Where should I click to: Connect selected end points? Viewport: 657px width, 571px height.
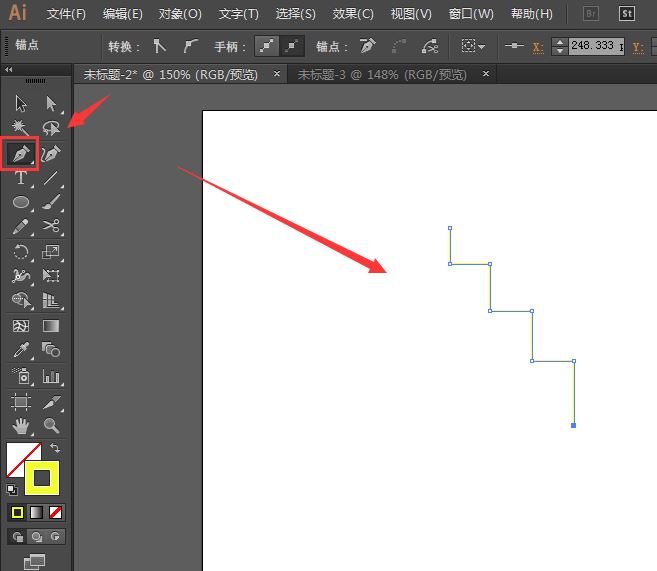398,46
